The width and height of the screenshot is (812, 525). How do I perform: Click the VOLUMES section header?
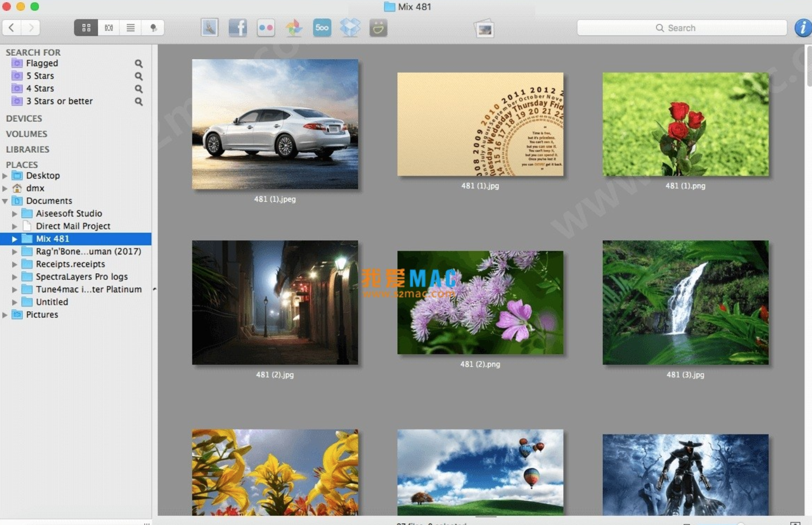pyautogui.click(x=27, y=133)
